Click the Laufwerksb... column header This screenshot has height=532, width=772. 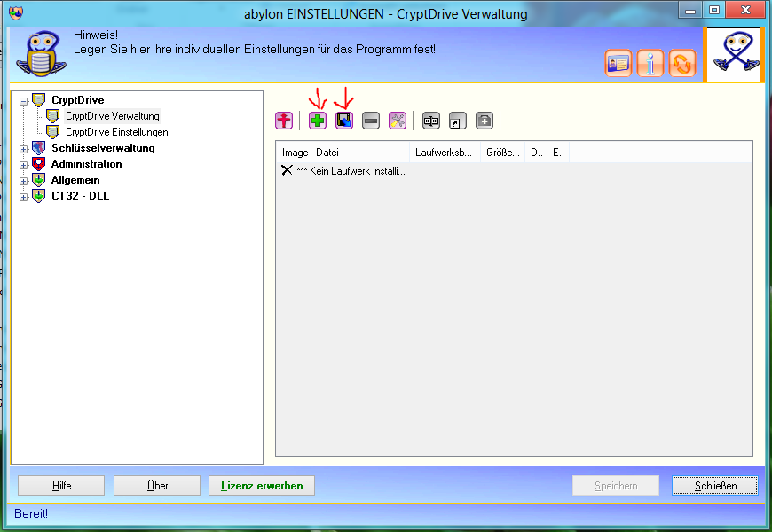pyautogui.click(x=445, y=153)
